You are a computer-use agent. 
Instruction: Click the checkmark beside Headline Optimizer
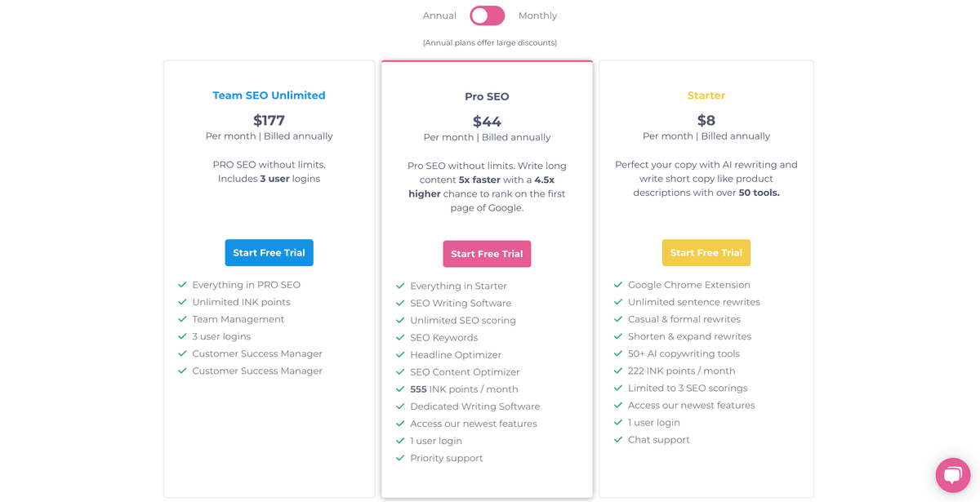pos(399,354)
